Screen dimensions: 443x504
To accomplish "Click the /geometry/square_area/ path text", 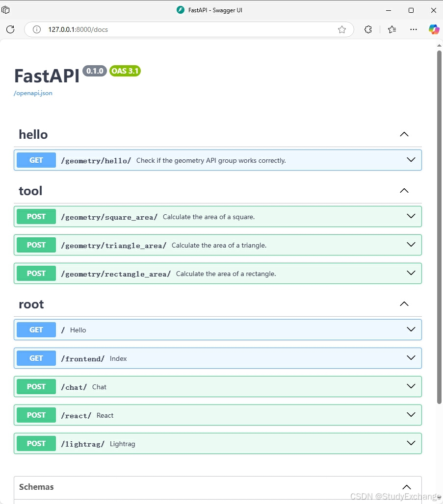I will tap(109, 217).
